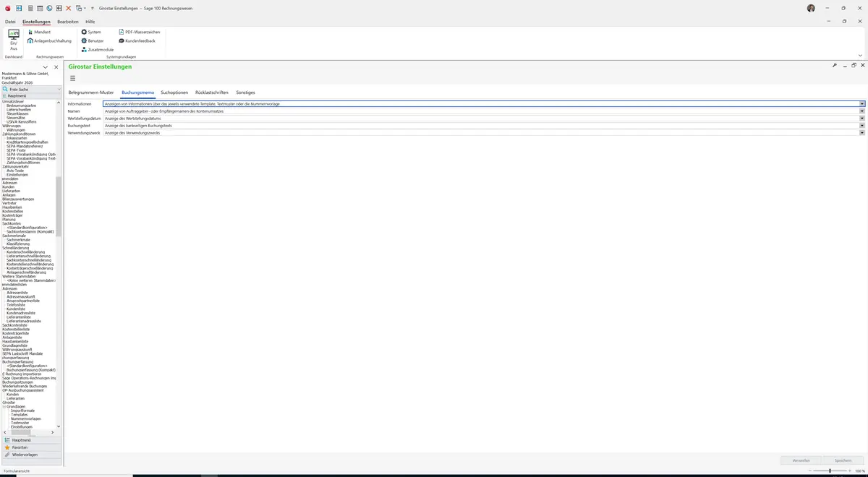Open the Verwendungszweck dropdown
868x477 pixels.
862,133
